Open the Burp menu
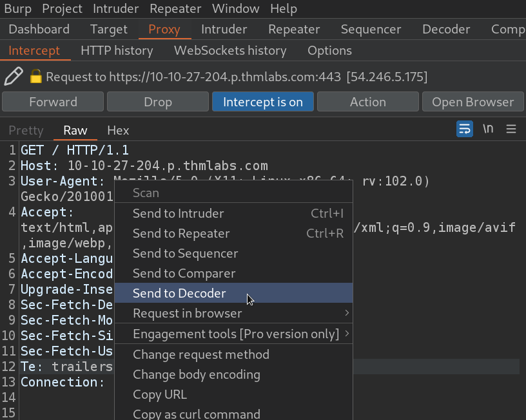The width and height of the screenshot is (526, 420). click(x=18, y=9)
